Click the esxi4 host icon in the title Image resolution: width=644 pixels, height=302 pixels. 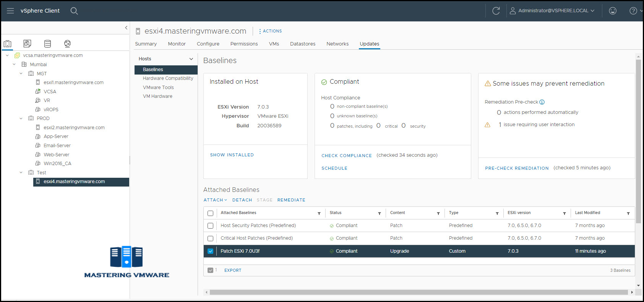[138, 31]
